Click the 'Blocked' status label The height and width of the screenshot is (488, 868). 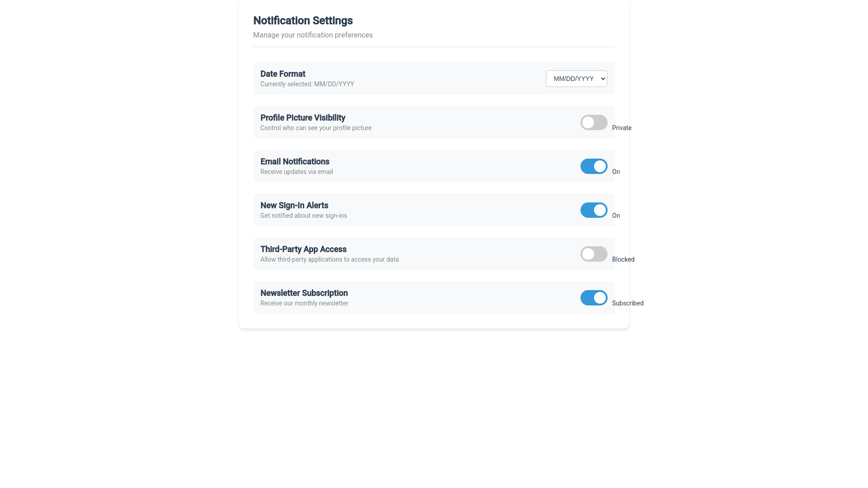[623, 260]
